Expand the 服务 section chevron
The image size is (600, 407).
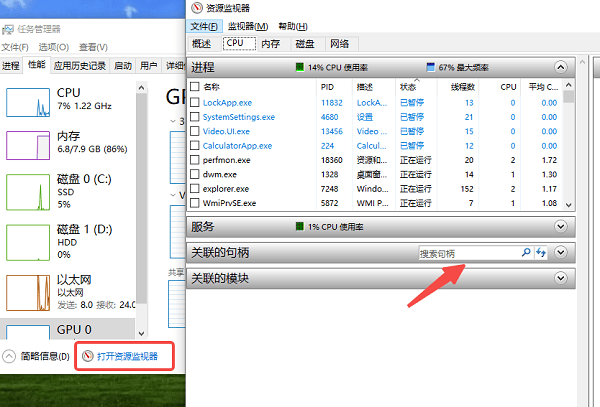(x=561, y=226)
